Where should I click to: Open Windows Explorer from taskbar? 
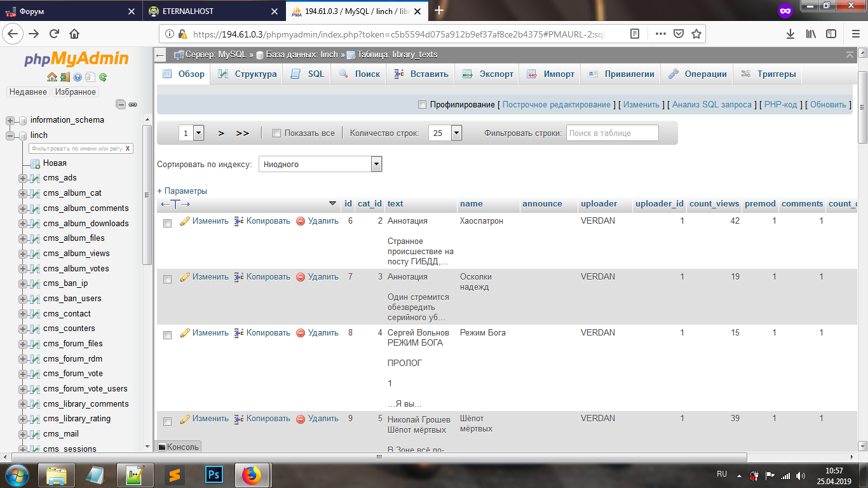[x=56, y=475]
